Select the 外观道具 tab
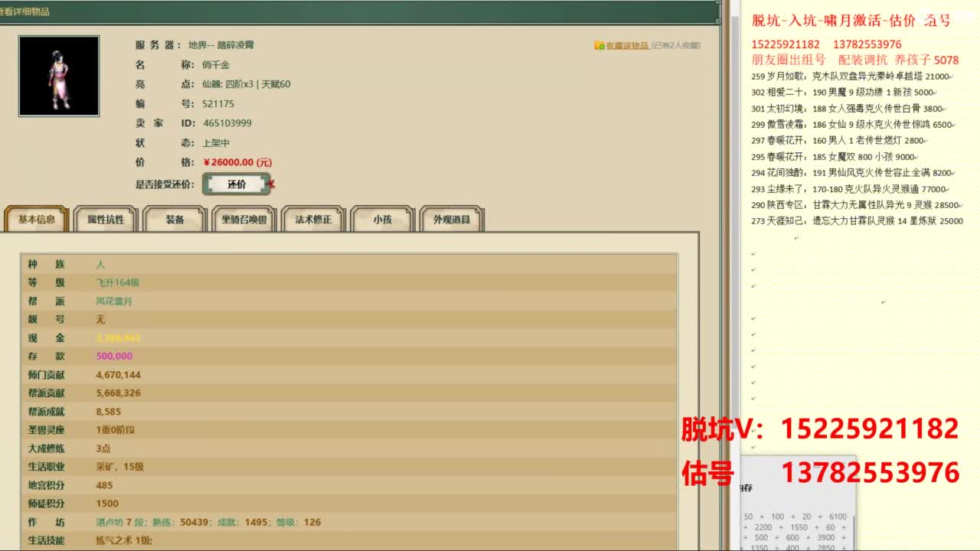The height and width of the screenshot is (551, 980). 452,220
